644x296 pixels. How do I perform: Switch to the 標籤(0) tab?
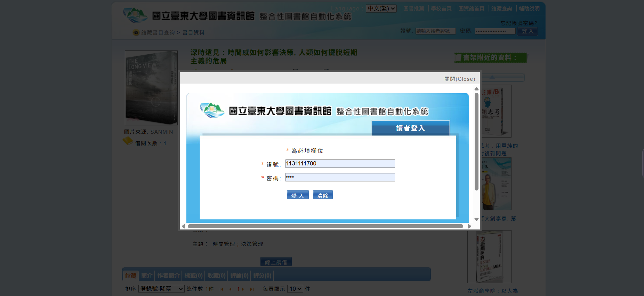tap(193, 275)
